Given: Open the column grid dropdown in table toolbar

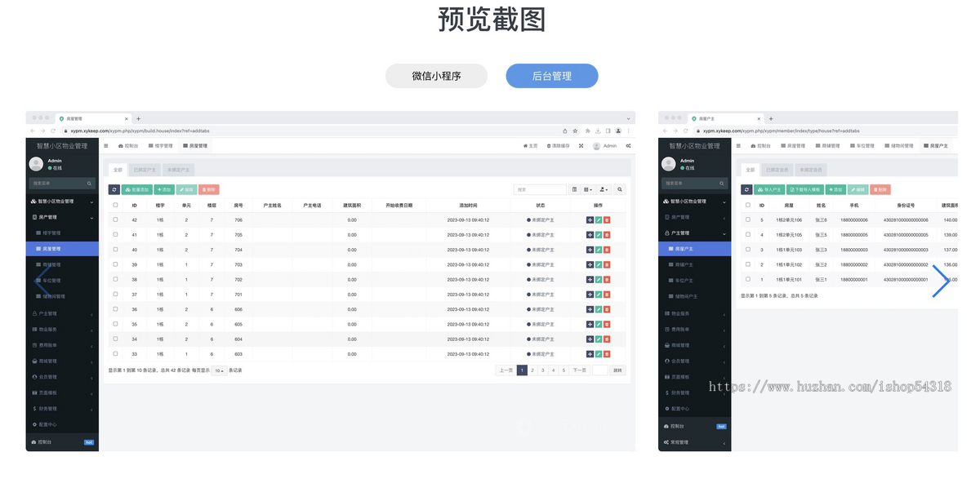Looking at the screenshot, I should pos(588,189).
